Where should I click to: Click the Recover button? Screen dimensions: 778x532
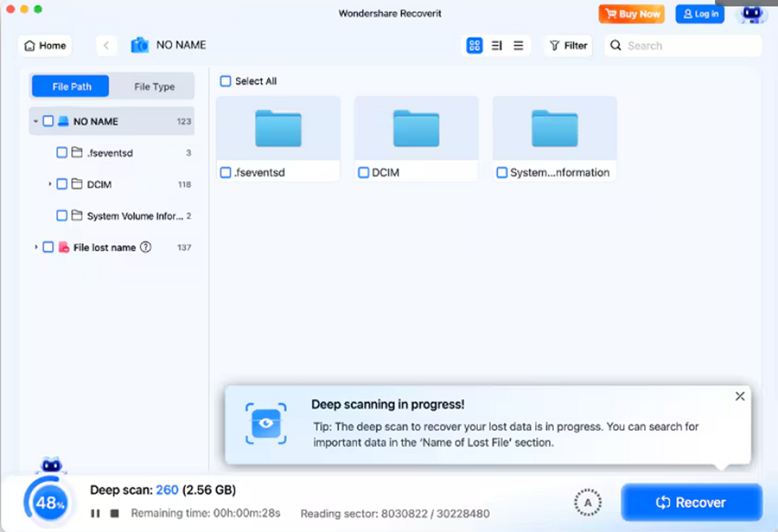point(691,502)
